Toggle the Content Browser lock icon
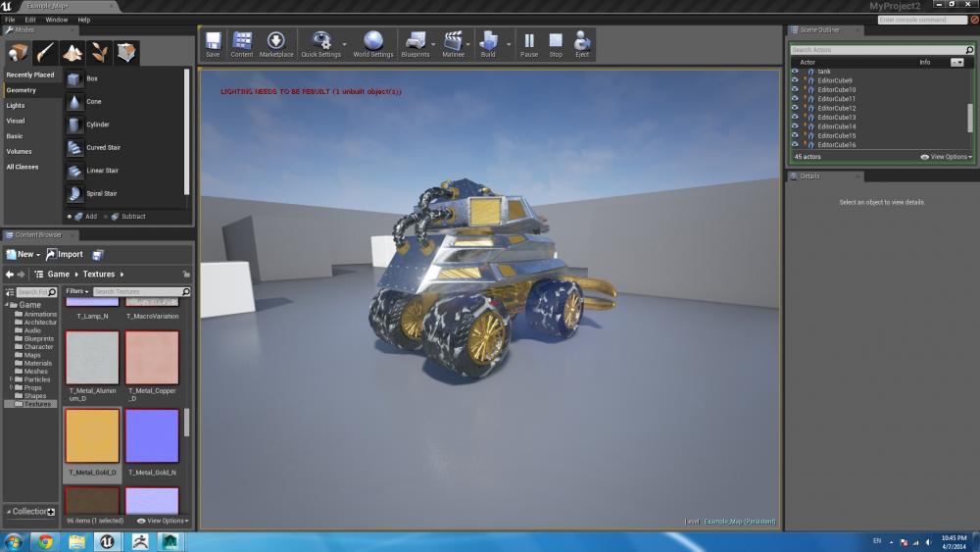 pos(186,275)
